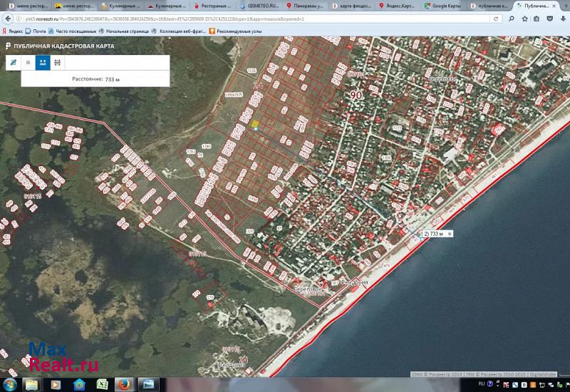Click the yellow highlighted parcel on map
The image size is (570, 392).
(x=254, y=124)
